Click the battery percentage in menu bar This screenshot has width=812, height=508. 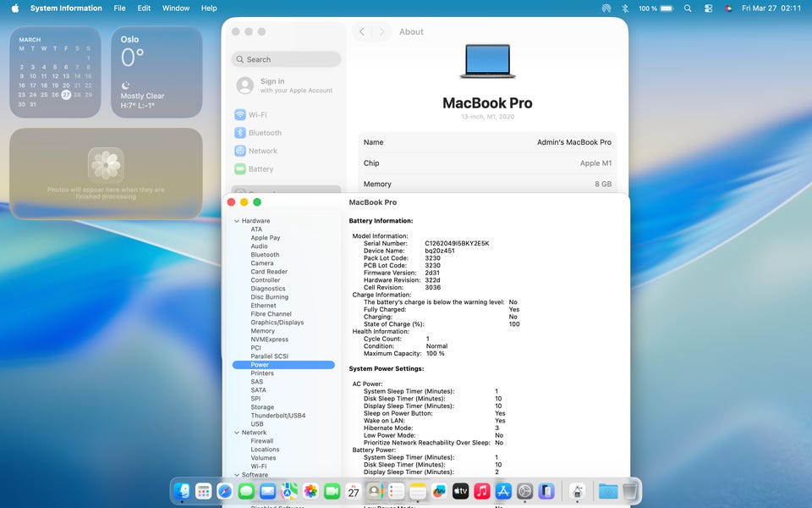pos(647,8)
